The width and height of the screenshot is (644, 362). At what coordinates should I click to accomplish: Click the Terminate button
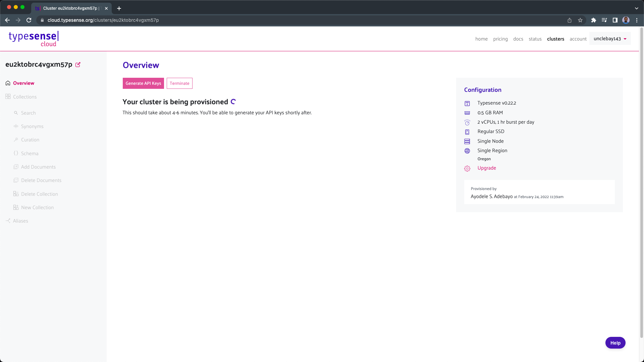coord(179,83)
